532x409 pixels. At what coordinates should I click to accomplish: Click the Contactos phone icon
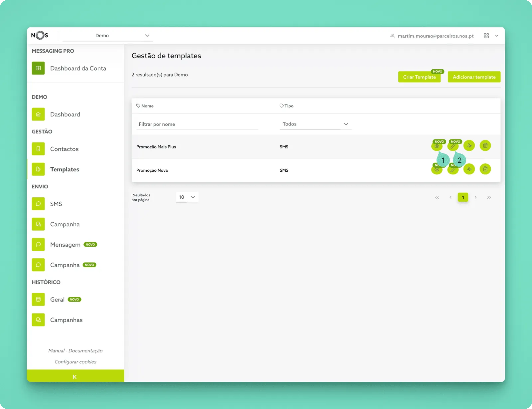38,149
